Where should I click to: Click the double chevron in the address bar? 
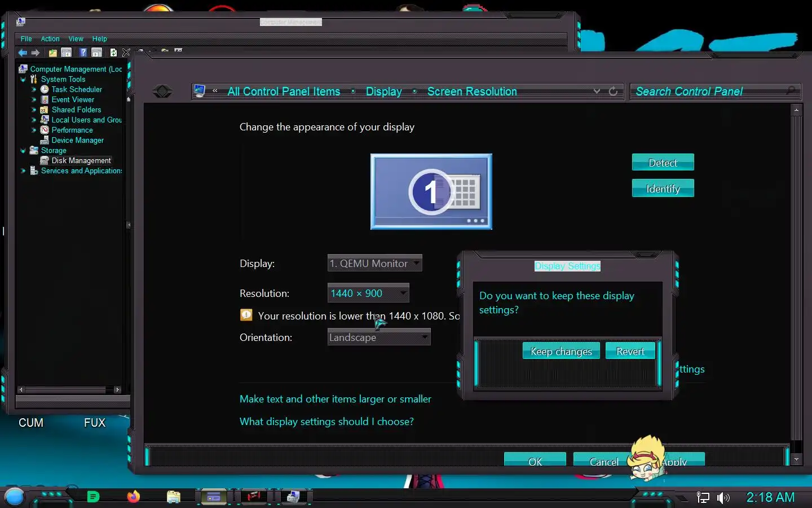[215, 91]
